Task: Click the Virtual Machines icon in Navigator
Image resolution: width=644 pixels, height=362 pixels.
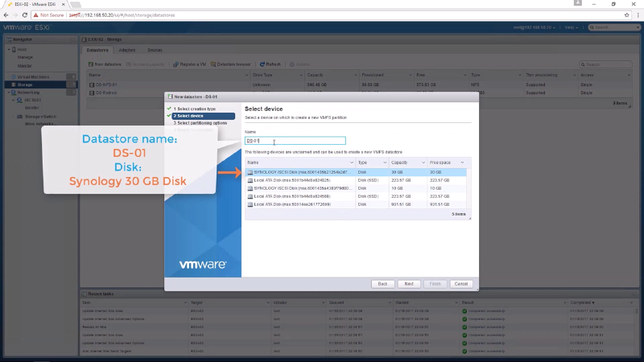Action: click(13, 76)
